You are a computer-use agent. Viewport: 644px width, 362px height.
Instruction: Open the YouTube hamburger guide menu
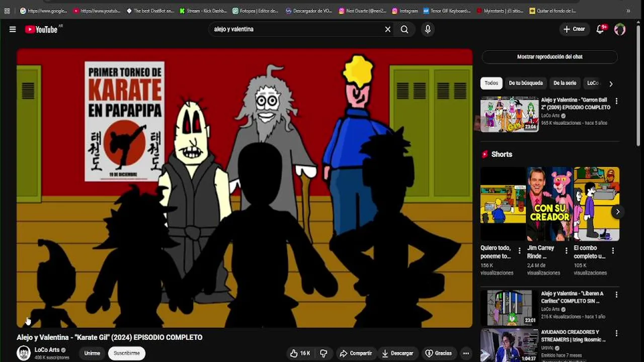pos(13,29)
